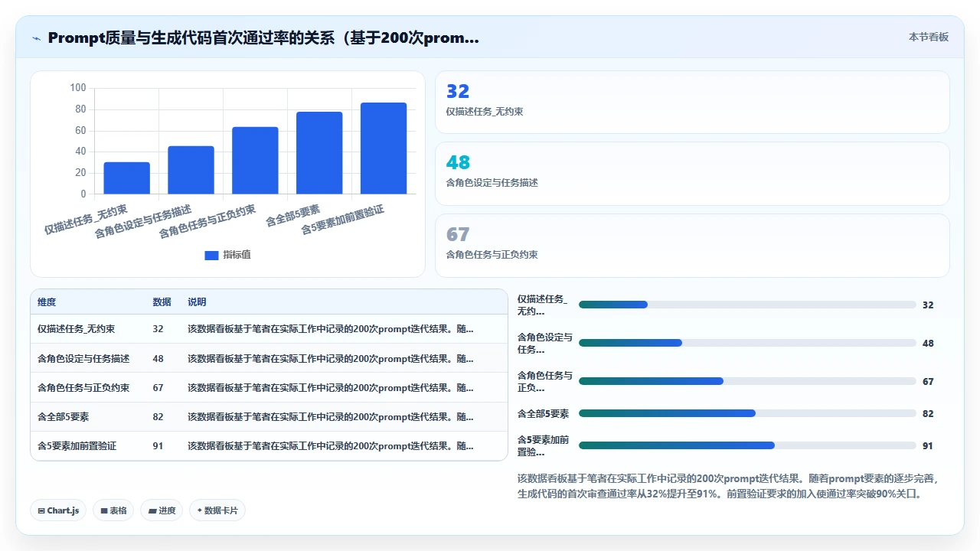Select the stat card showing 48
Screen dimensions: 980x551
coord(692,174)
